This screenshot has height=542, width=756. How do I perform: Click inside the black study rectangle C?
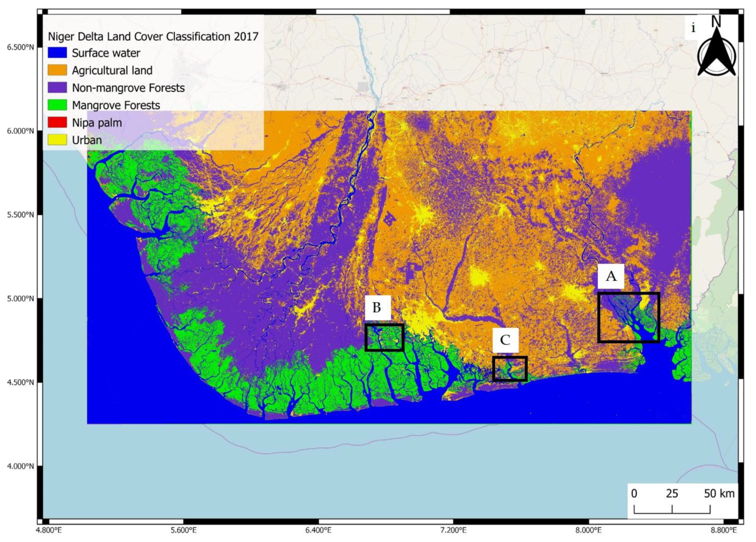[510, 369]
